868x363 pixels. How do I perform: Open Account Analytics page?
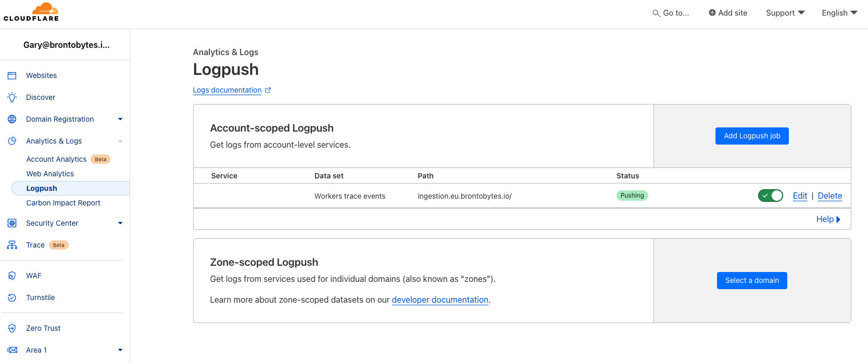pos(56,159)
